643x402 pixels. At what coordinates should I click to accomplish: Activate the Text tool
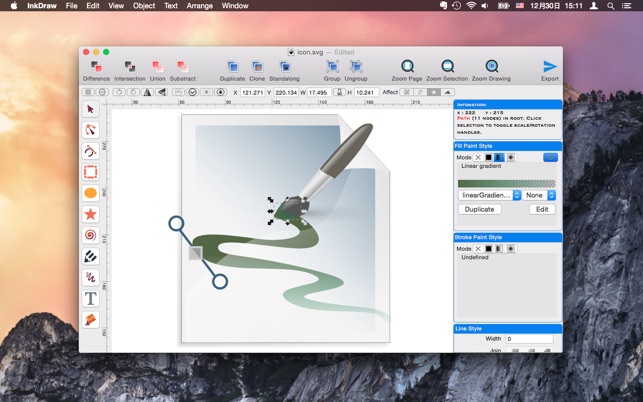[90, 298]
